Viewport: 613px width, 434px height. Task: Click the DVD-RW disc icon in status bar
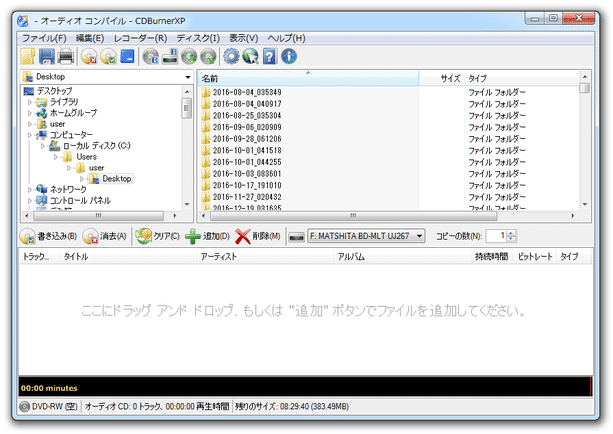[x=25, y=407]
